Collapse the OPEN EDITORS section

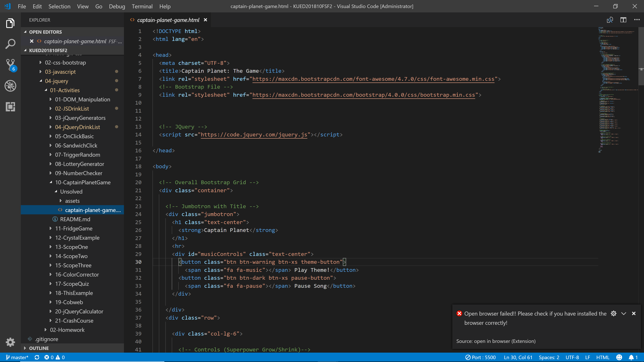pos(45,32)
